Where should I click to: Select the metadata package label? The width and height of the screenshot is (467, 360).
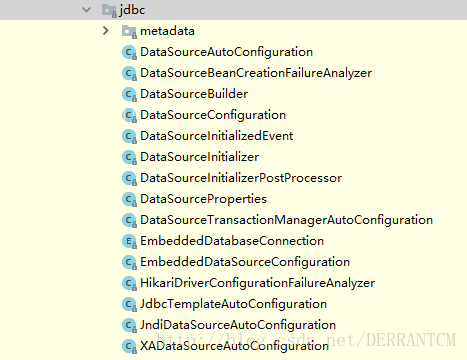(x=167, y=31)
